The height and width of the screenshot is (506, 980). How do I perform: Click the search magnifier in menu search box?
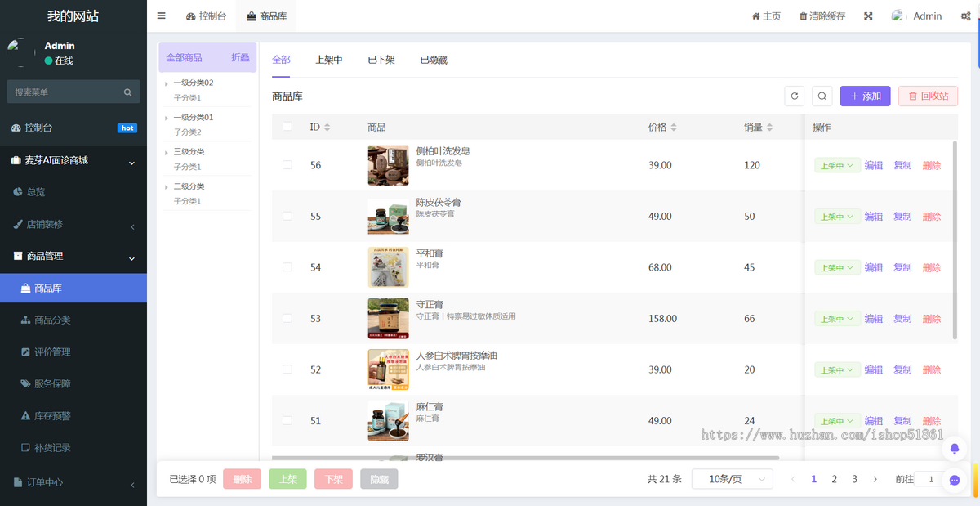click(x=127, y=92)
